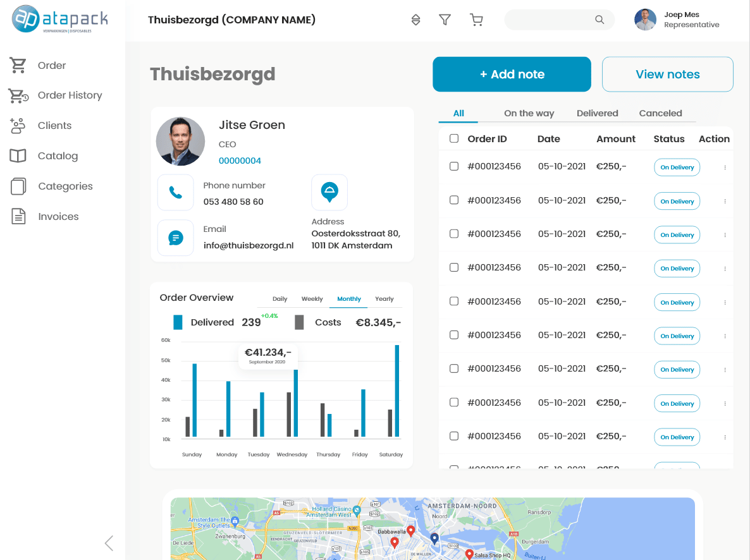Click the View notes button
750x560 pixels.
[667, 75]
